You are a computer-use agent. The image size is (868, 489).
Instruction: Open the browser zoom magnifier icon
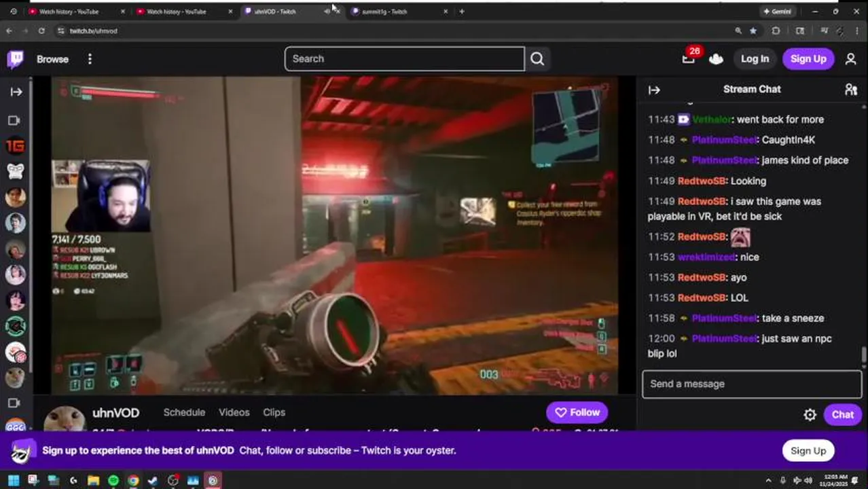(x=738, y=31)
